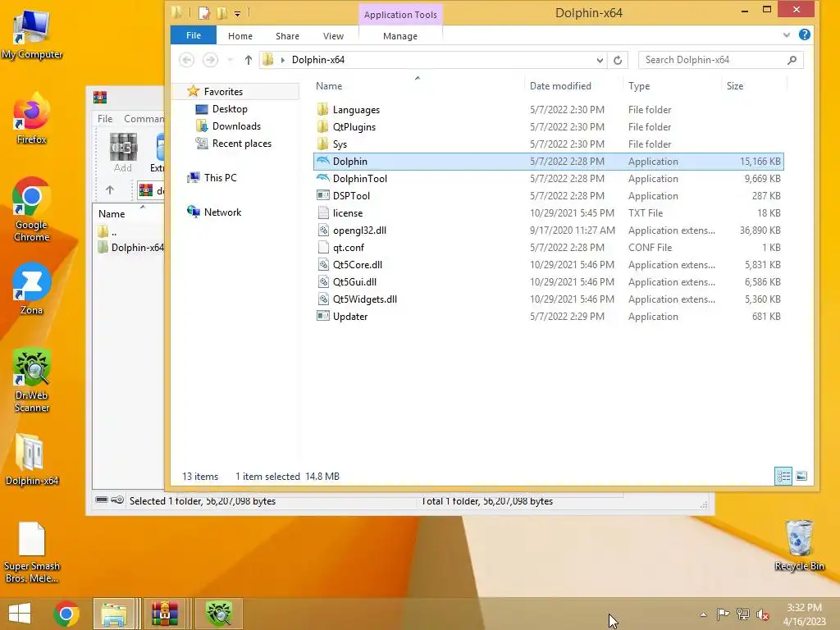Open Dr.Web Scanner desktop icon
The image size is (840, 630).
pos(32,381)
